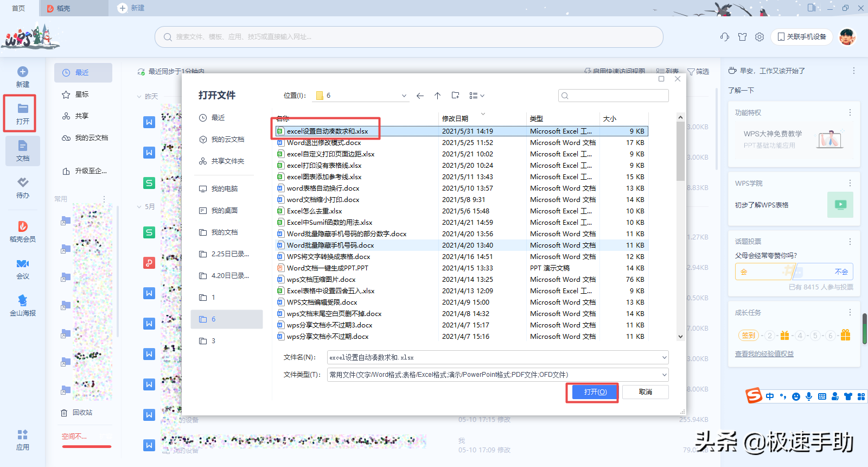Expand the 文件名 combo box arrow
Viewport: 868px width, 467px height.
tap(664, 357)
